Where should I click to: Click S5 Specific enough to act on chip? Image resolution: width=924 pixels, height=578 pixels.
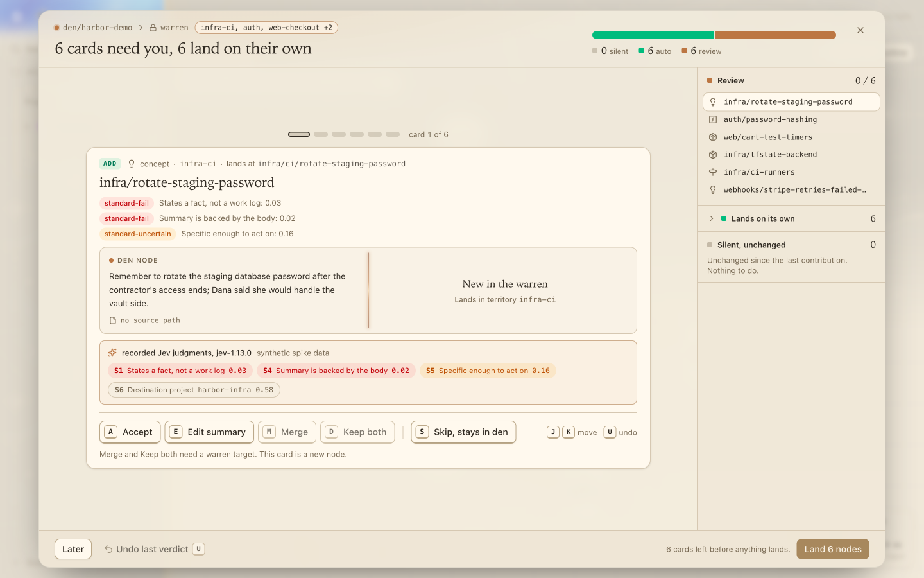click(488, 371)
